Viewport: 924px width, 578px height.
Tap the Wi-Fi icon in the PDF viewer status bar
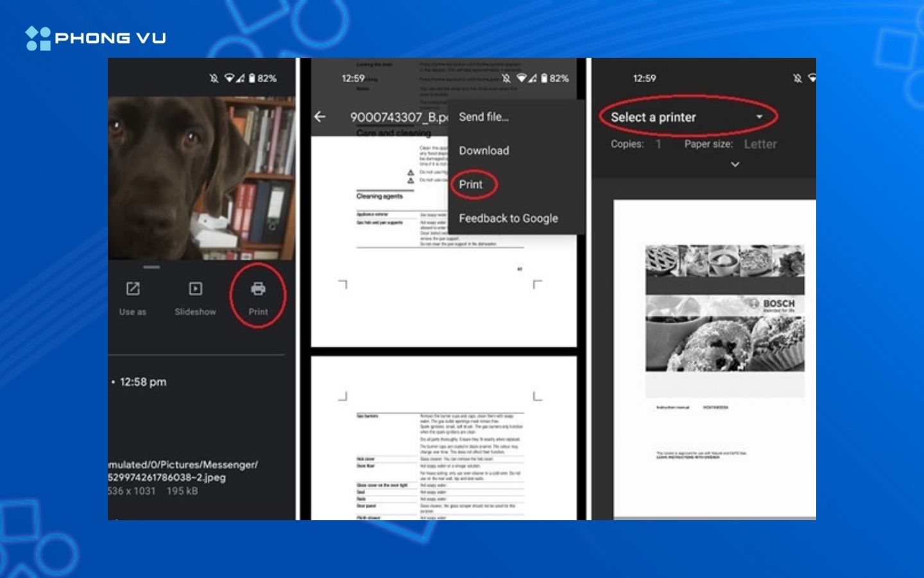click(521, 78)
